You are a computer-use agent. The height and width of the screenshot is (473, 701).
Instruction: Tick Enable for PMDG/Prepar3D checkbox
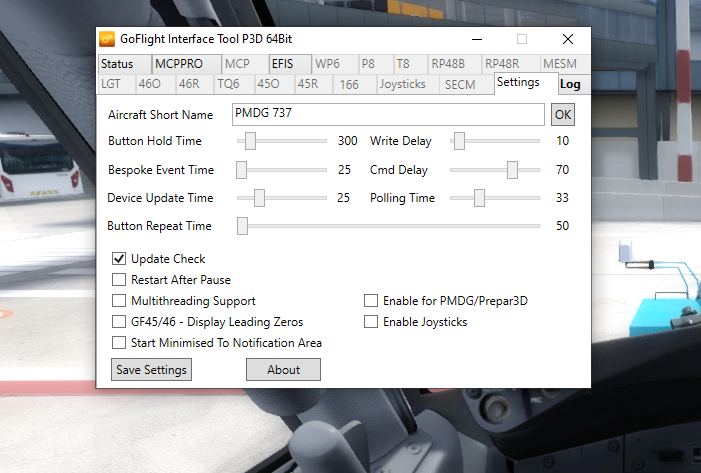(x=371, y=301)
